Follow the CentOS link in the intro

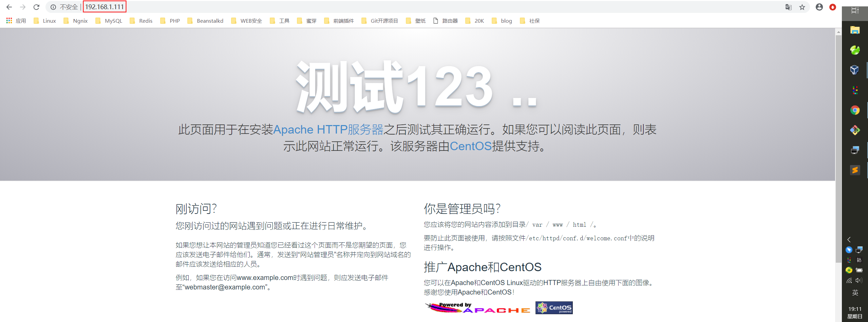point(471,146)
